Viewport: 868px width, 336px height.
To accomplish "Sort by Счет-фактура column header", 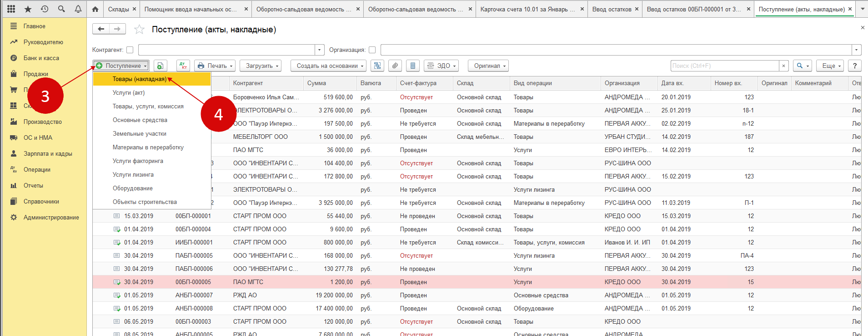I will tap(425, 83).
